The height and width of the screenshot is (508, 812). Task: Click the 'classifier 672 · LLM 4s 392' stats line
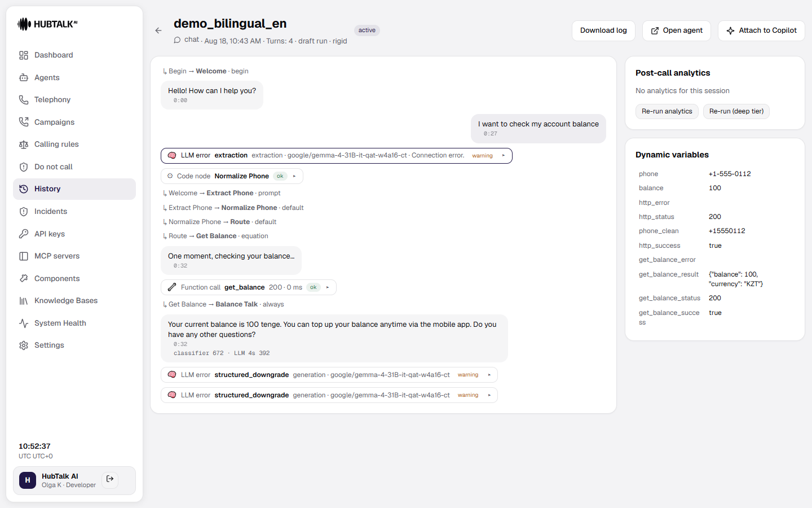(222, 353)
